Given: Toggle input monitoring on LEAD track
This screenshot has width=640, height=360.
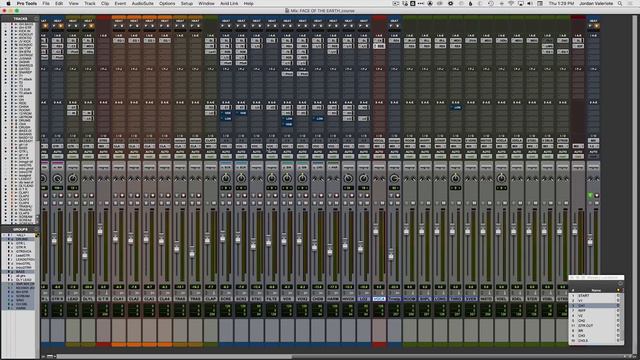Looking at the screenshot, I should click(69, 196).
